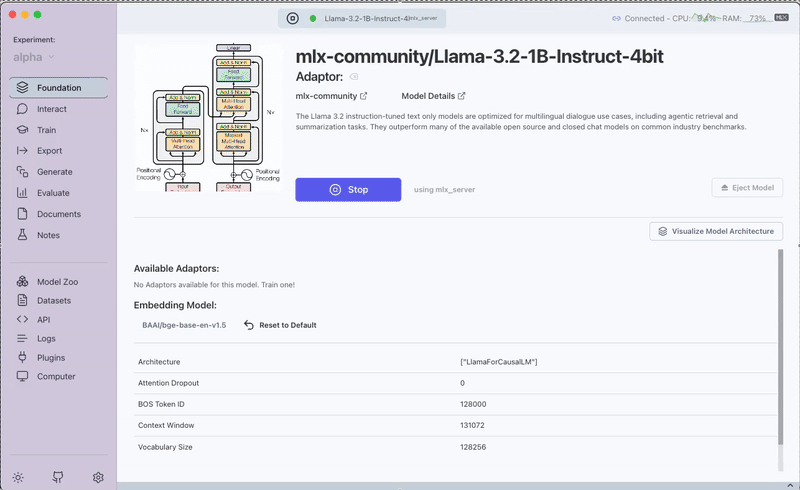Open the Evaluate section
This screenshot has height=490, width=800.
53,193
